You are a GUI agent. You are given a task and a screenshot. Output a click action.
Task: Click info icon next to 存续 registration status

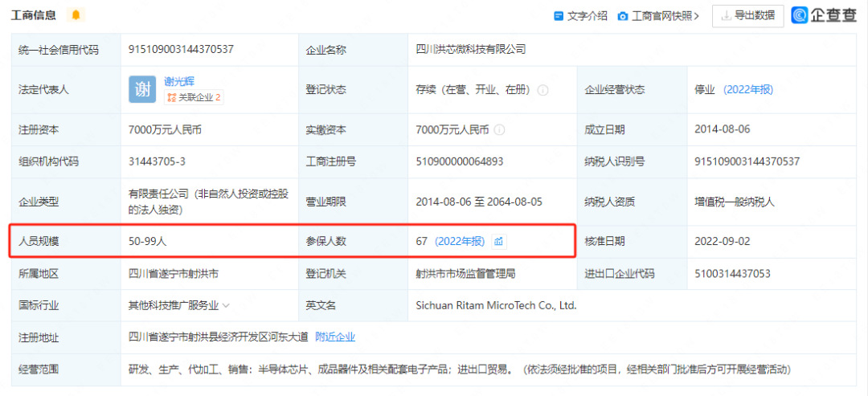pyautogui.click(x=542, y=90)
